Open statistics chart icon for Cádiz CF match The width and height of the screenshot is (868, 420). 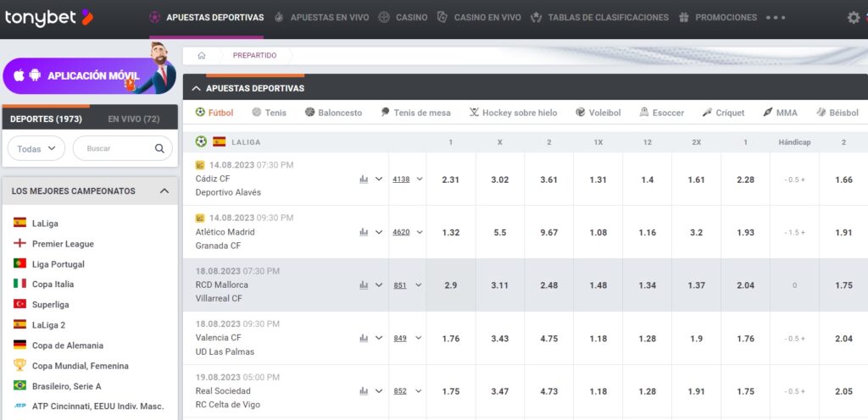coord(364,179)
